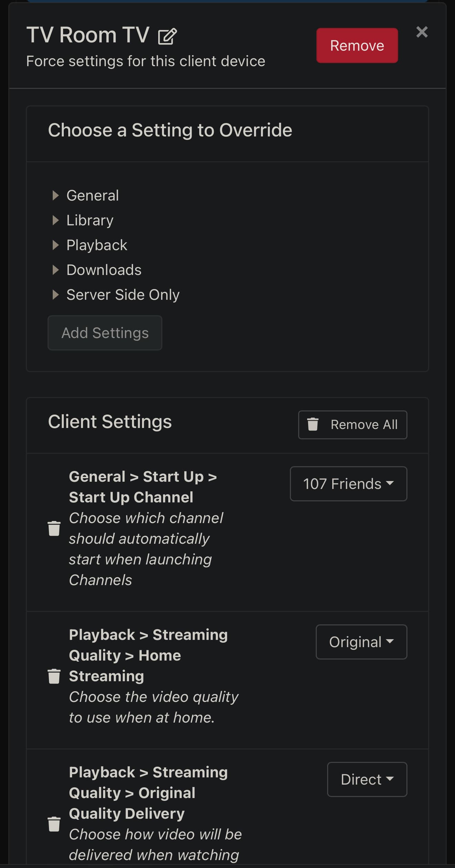Click the trash icon in Remove All

313,424
